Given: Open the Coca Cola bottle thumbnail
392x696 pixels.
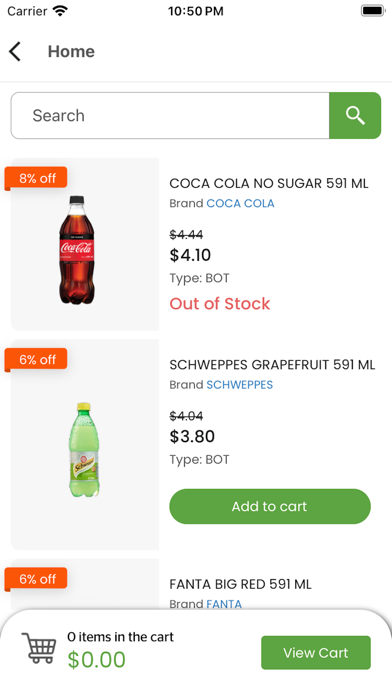Looking at the screenshot, I should (x=77, y=250).
